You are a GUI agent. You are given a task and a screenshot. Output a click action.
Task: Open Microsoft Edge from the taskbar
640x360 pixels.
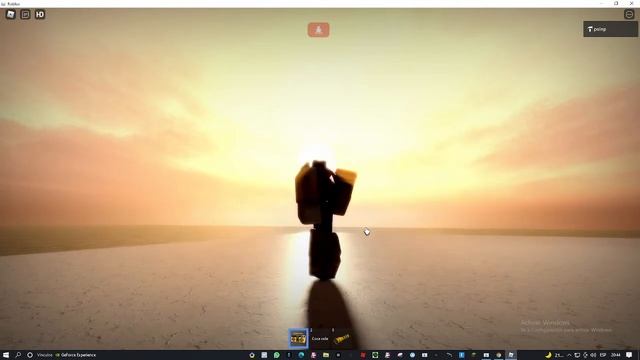pyautogui.click(x=301, y=355)
